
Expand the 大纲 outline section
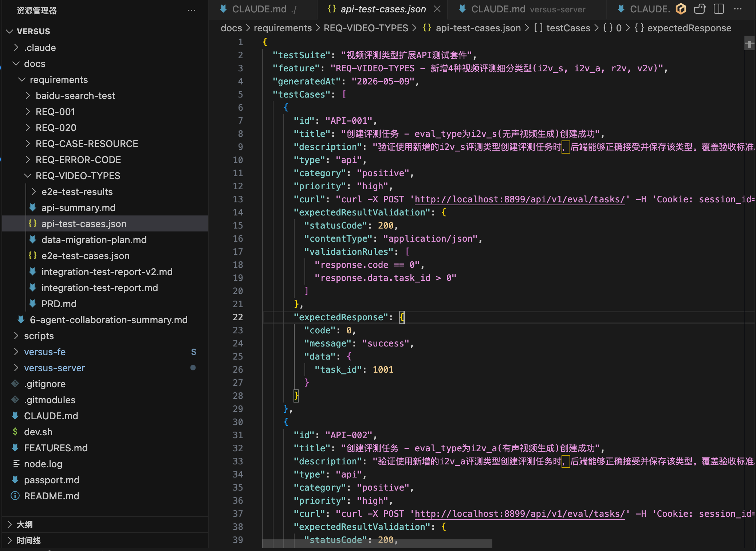coord(24,524)
